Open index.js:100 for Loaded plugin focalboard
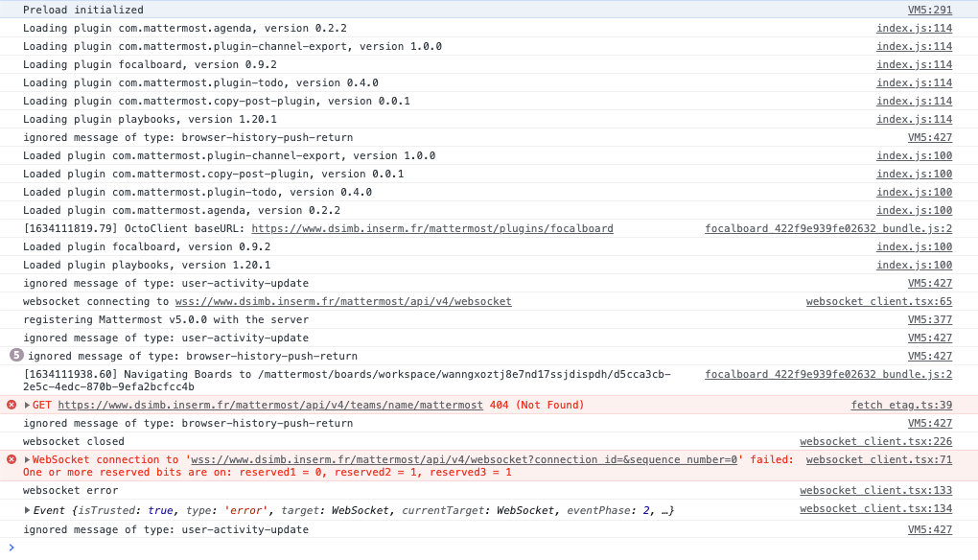 [914, 246]
